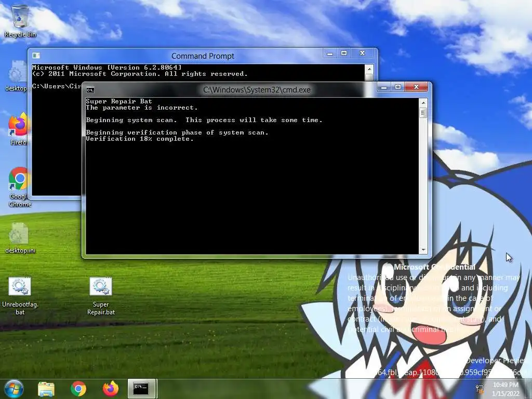Click the Command Prompt title bar
532x399 pixels.
pyautogui.click(x=203, y=56)
